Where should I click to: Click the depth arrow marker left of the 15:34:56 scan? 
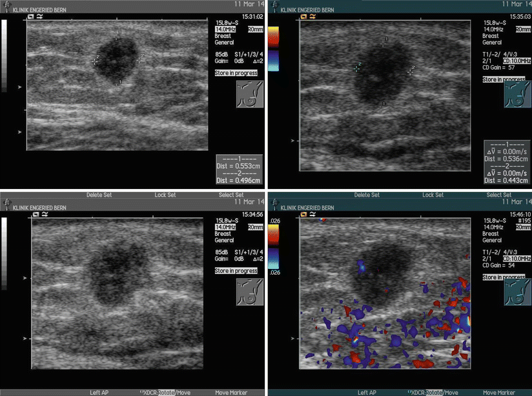25,278
